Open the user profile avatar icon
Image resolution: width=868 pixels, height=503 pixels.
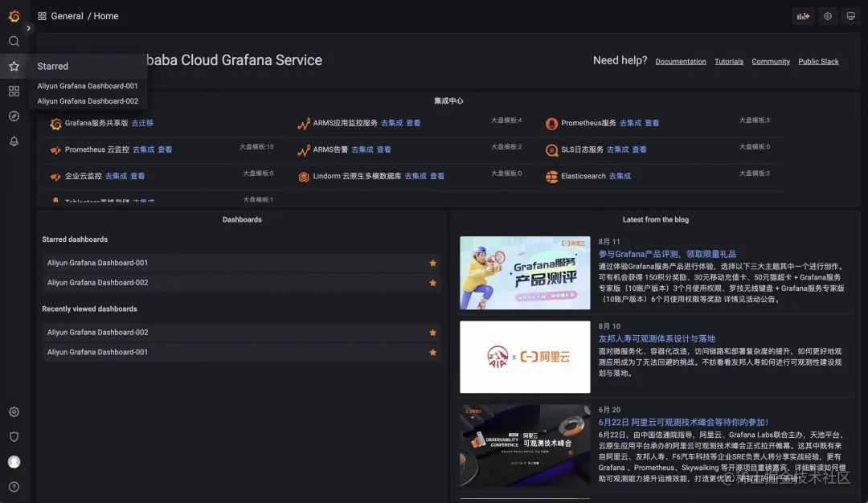click(14, 461)
